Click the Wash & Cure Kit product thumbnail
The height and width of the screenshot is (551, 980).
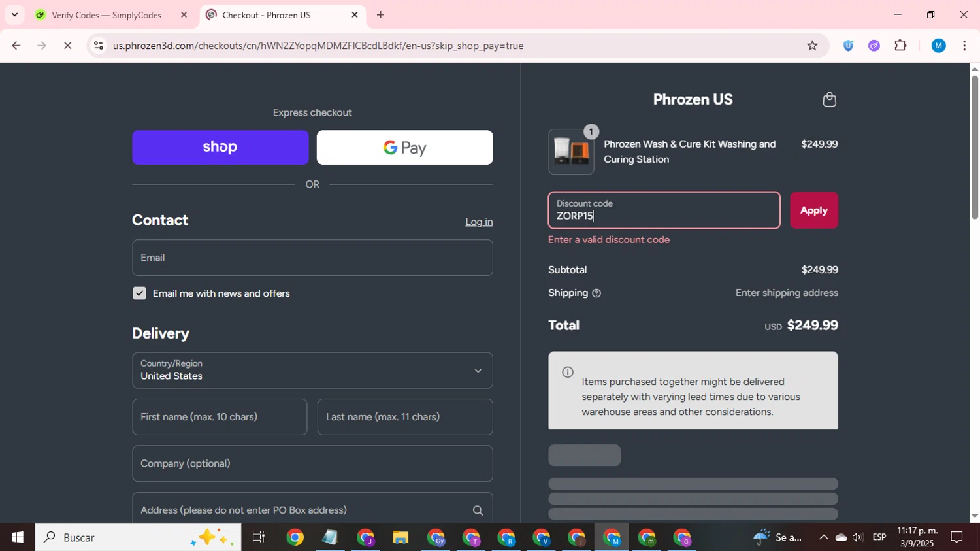point(571,152)
